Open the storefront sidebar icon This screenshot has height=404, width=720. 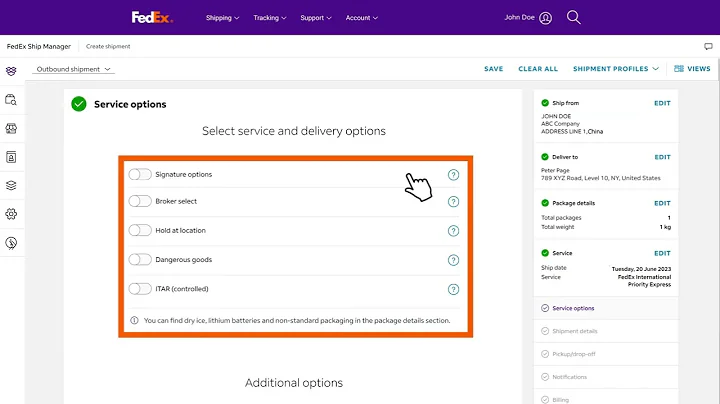tap(11, 129)
